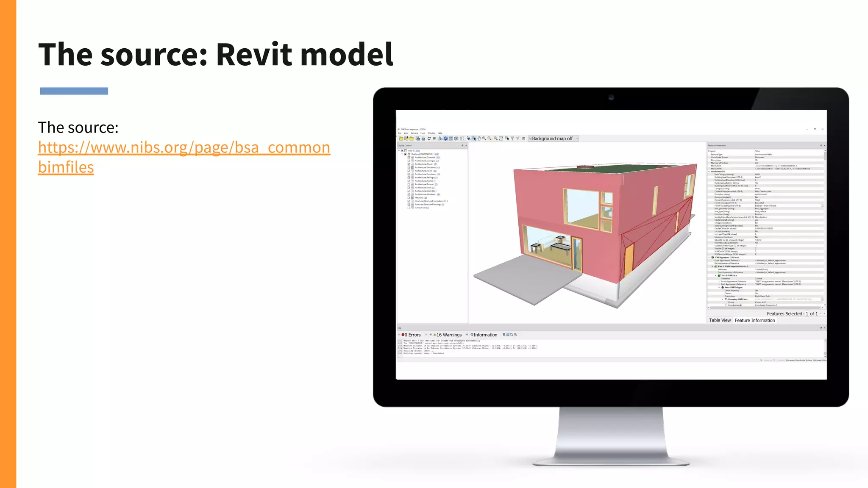Switch to the Table View tab

720,320
